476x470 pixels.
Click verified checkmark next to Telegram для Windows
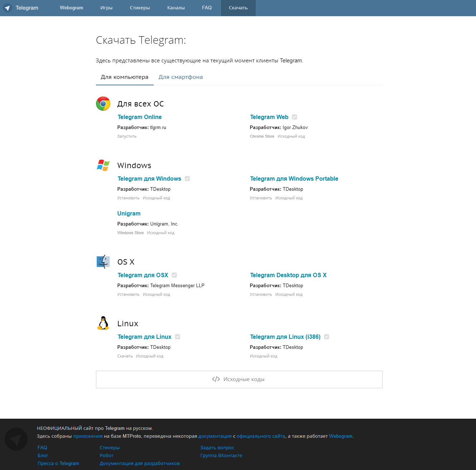pyautogui.click(x=187, y=179)
